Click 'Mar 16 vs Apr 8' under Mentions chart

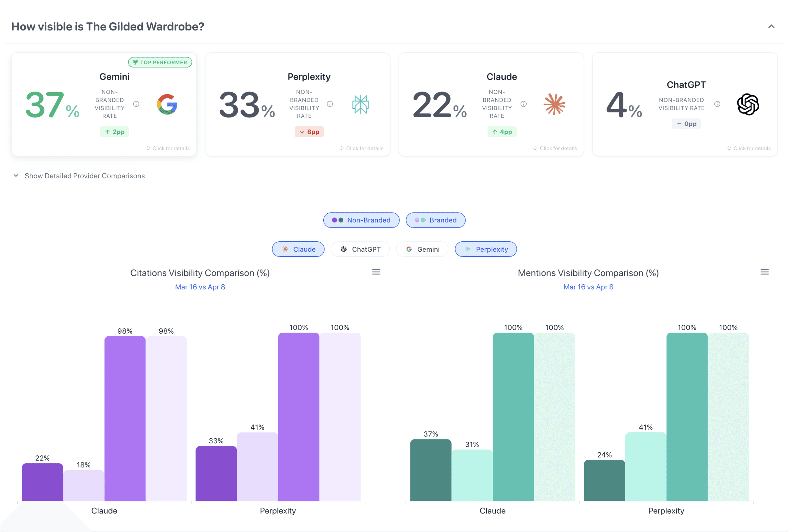coord(588,287)
